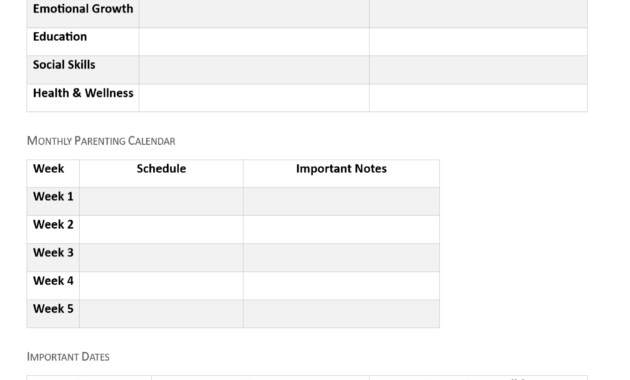Click the Week column header cell
This screenshot has height=380, width=630.
53,174
